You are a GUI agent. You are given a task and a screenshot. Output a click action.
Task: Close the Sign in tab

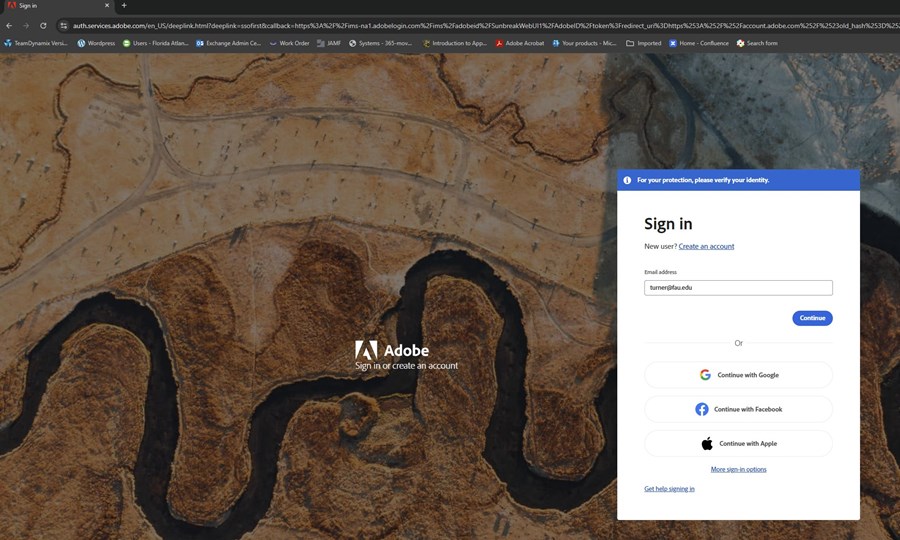click(107, 6)
